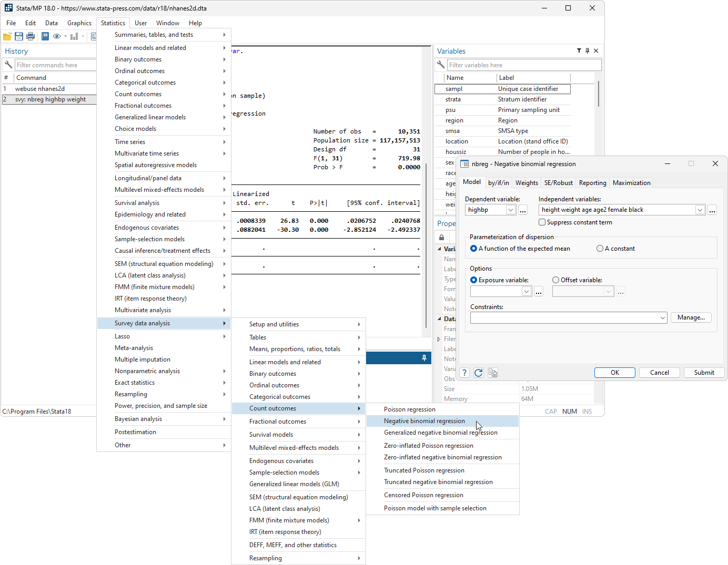Click OK in the nbreg dialog
The width and height of the screenshot is (728, 565).
click(615, 373)
